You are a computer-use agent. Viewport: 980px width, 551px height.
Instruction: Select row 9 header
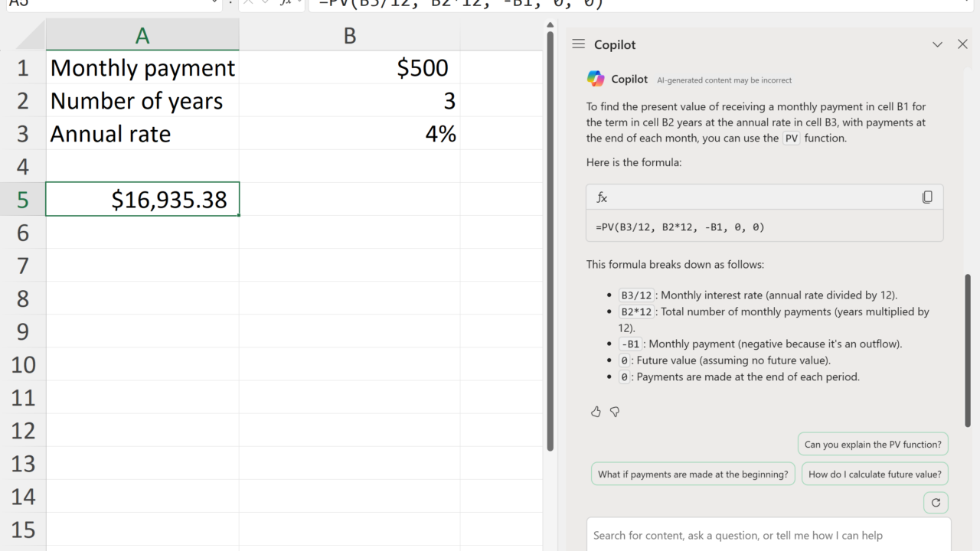pyautogui.click(x=23, y=331)
